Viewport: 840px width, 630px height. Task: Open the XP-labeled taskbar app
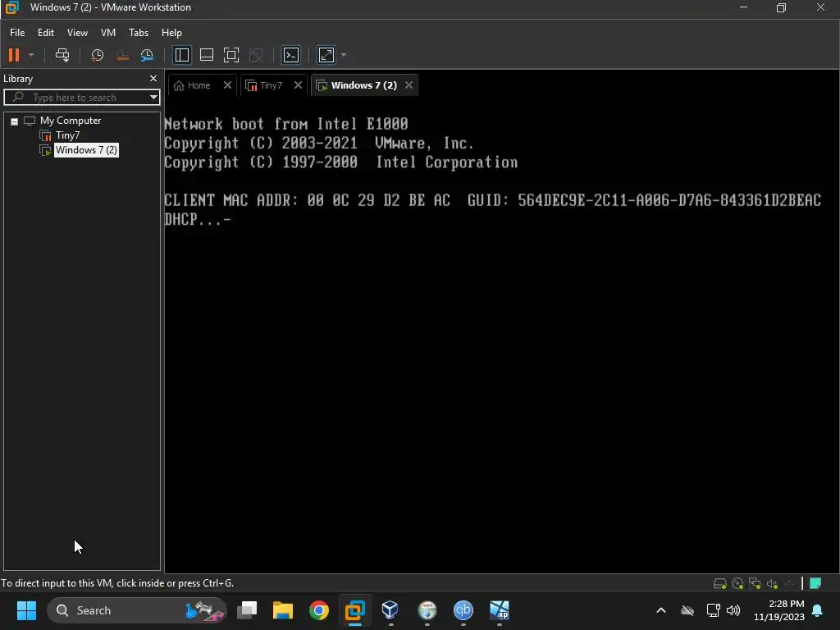pyautogui.click(x=500, y=610)
